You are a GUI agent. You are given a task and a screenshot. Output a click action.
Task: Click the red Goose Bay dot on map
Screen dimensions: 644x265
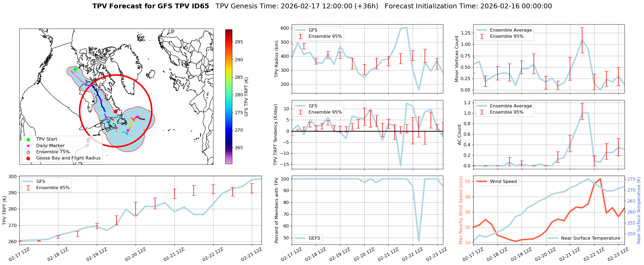pos(116,111)
